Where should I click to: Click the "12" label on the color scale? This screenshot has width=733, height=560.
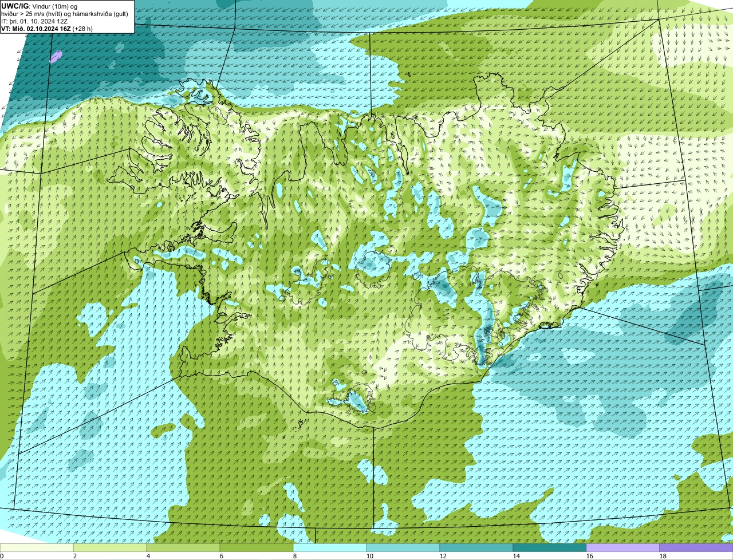pos(443,556)
